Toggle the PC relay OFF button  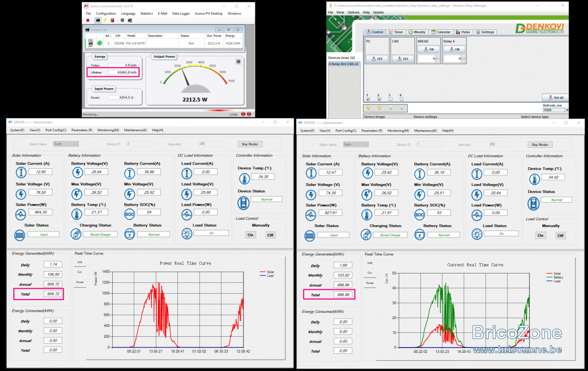[377, 59]
